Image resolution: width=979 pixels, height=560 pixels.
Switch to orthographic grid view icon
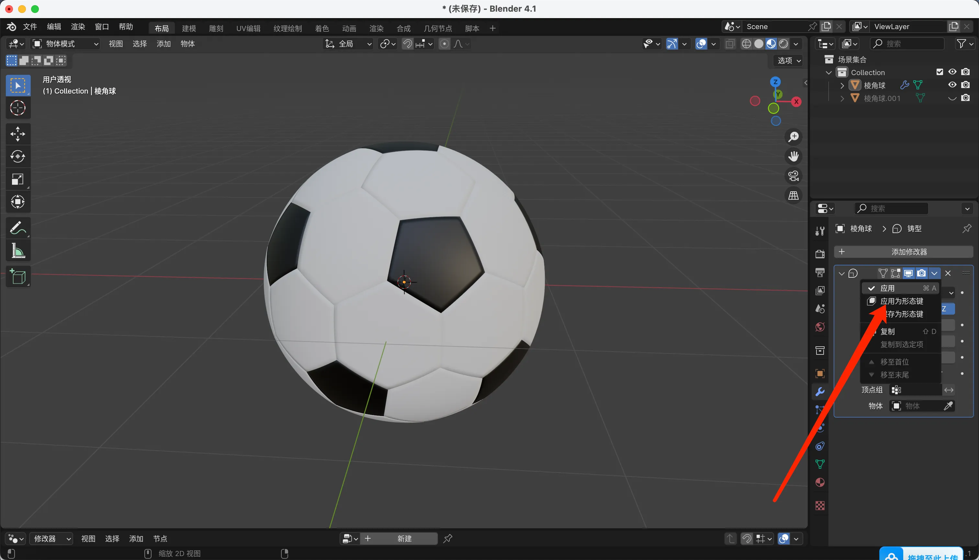793,196
